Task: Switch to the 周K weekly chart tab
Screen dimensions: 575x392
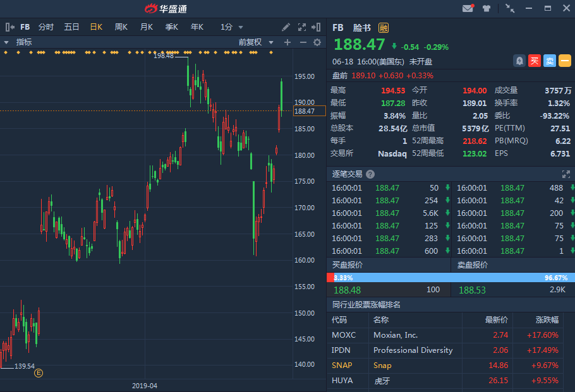Action: (x=121, y=27)
